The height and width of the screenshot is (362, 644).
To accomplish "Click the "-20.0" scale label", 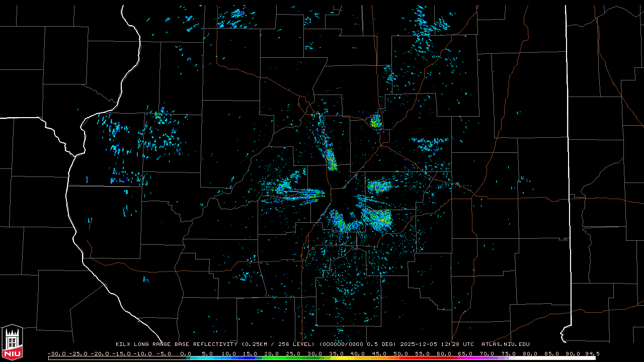I will [99, 353].
